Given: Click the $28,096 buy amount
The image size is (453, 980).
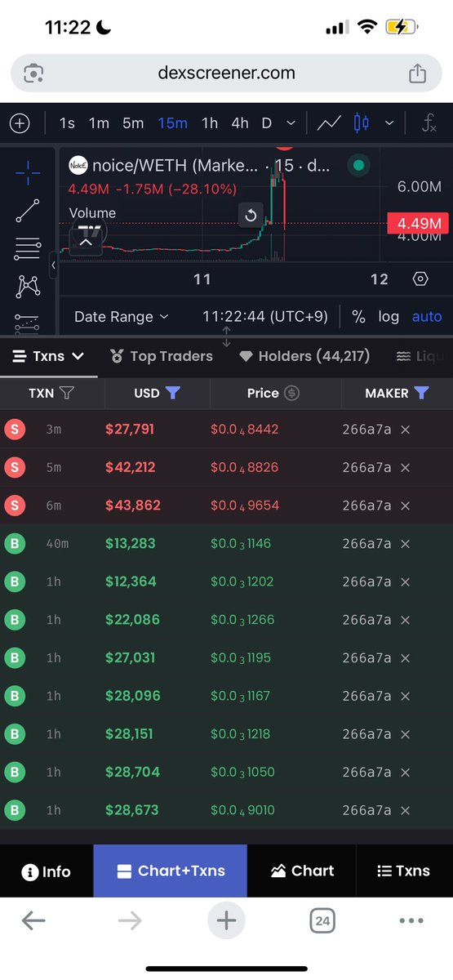Looking at the screenshot, I should tap(133, 696).
